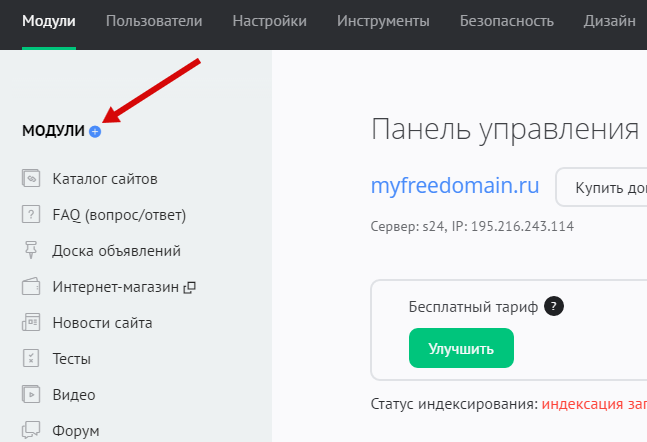Open the Настройки menu
The image size is (647, 442).
pos(269,21)
